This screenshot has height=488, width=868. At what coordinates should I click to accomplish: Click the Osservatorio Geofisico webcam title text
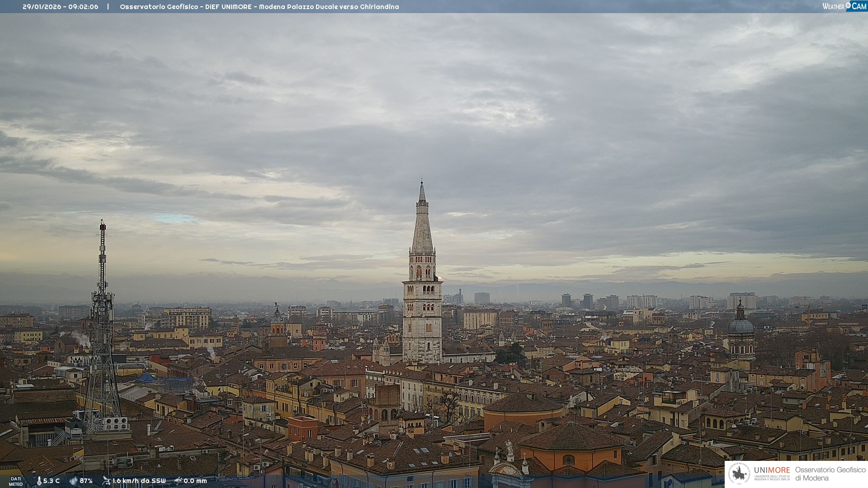coord(259,7)
